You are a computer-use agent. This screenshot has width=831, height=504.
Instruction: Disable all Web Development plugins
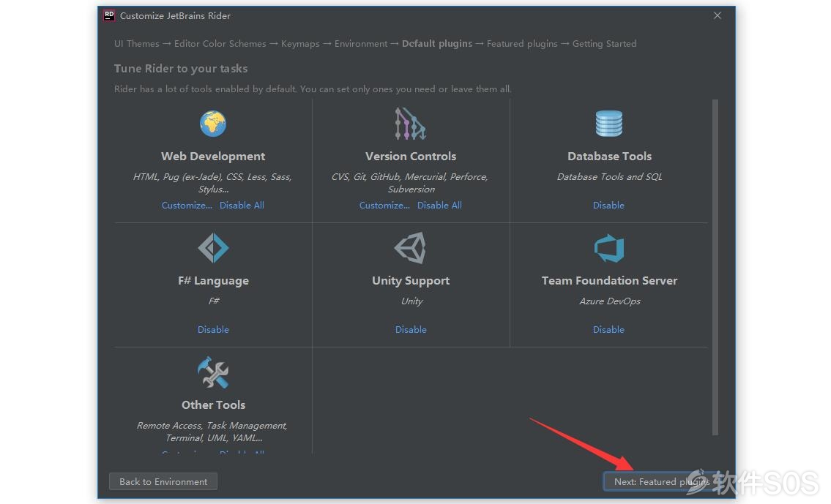point(242,206)
